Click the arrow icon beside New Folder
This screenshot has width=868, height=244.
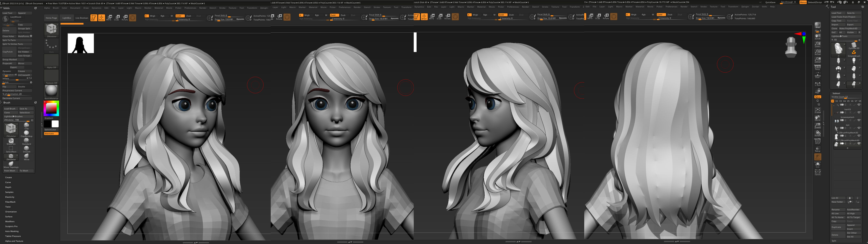coord(850,202)
